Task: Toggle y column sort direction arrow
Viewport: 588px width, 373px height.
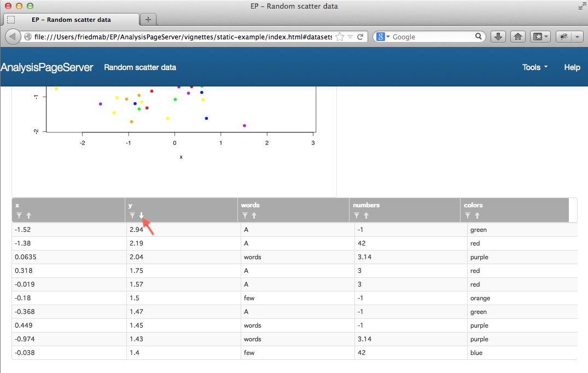Action: click(x=141, y=215)
